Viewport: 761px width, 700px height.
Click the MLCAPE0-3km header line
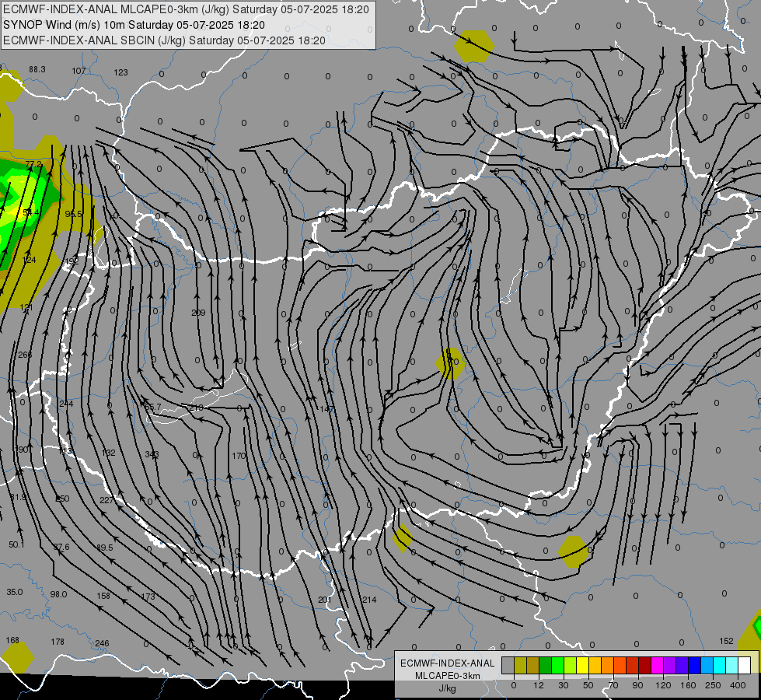click(186, 9)
